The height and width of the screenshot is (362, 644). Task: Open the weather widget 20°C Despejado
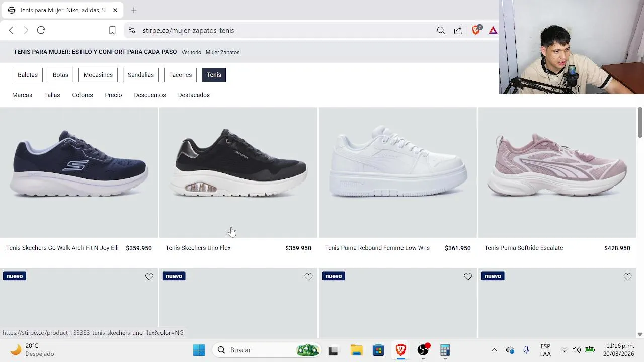[x=33, y=350]
